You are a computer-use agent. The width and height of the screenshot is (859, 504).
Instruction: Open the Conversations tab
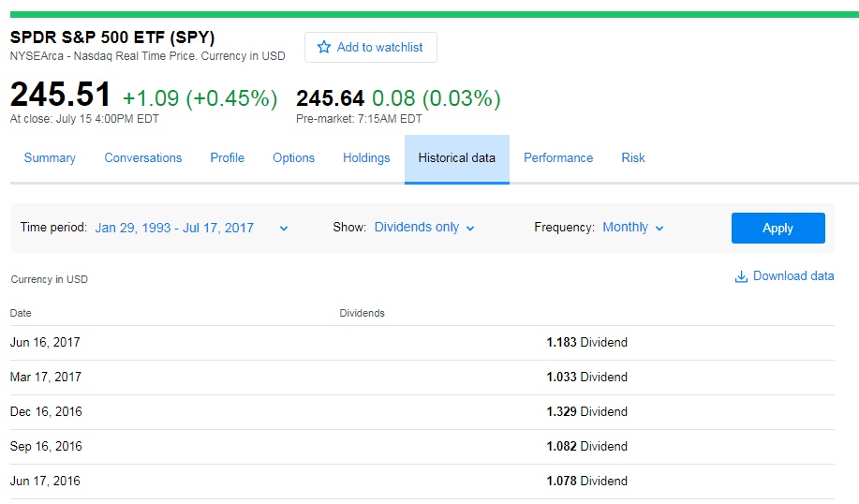tap(143, 158)
